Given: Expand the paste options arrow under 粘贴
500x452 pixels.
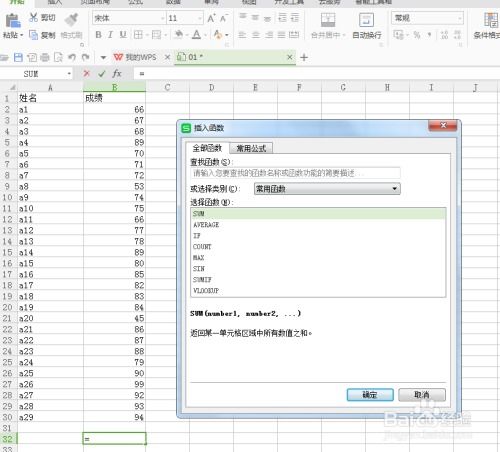Looking at the screenshot, I should [22, 35].
